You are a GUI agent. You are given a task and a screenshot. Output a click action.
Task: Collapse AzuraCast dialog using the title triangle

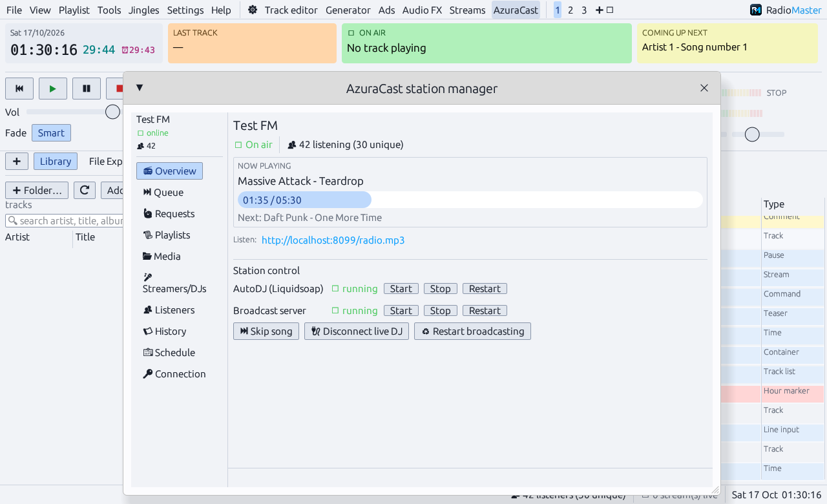(139, 88)
